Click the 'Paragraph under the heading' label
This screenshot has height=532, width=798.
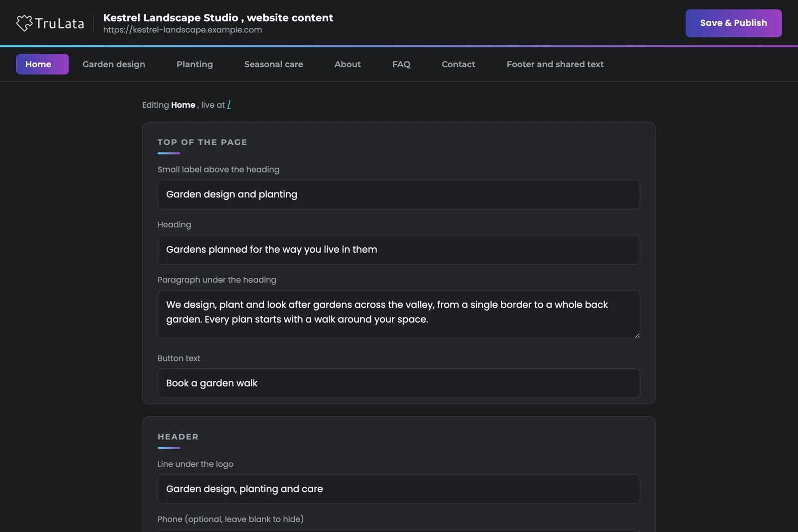tap(217, 280)
